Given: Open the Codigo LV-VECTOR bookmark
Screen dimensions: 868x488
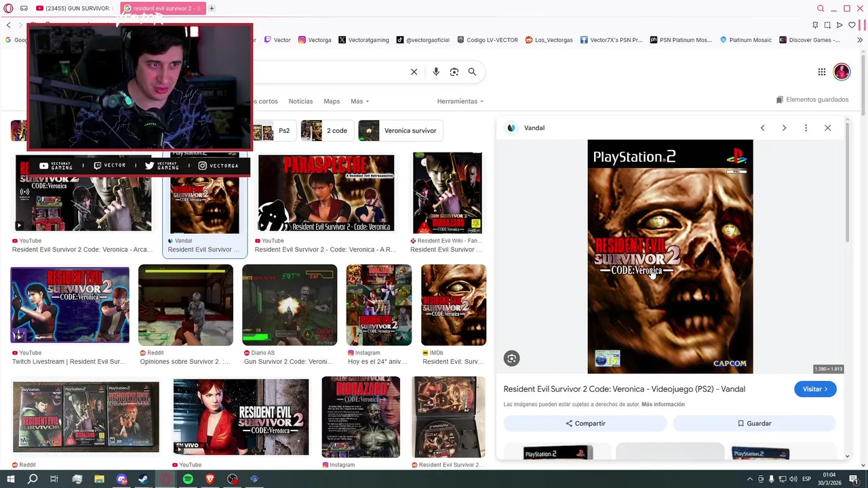Looking at the screenshot, I should point(488,40).
